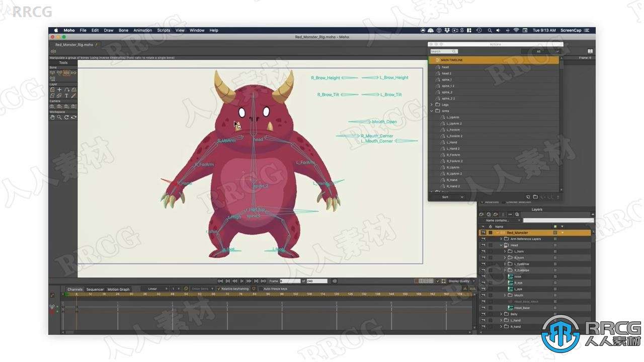The width and height of the screenshot is (644, 362).
Task: Select the Pan Workspace hand tool
Action: point(52,117)
